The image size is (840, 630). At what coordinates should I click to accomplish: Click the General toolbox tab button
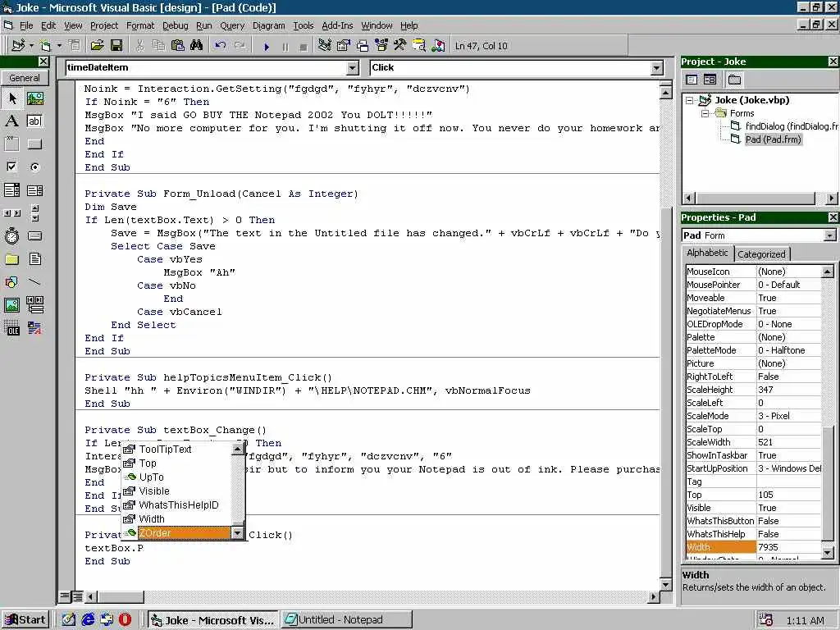point(25,78)
